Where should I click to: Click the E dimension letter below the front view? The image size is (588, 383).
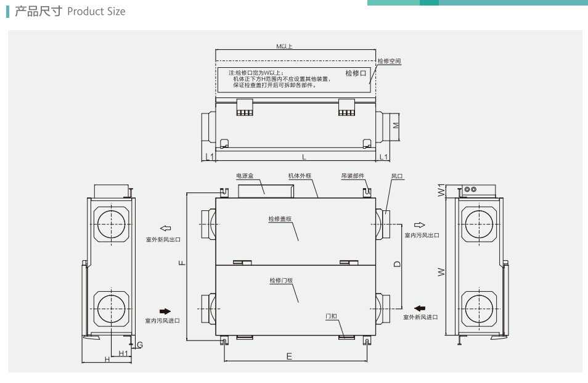(x=289, y=356)
